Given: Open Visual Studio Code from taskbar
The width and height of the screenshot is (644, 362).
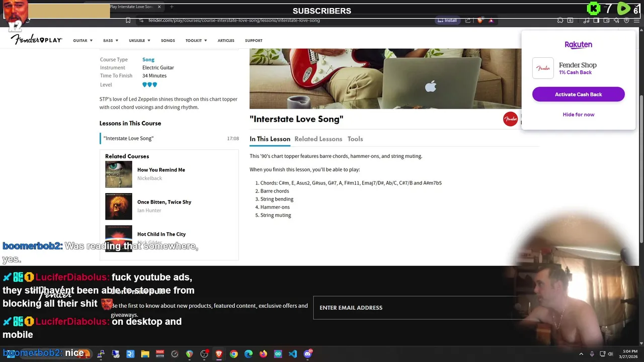Looking at the screenshot, I should click(x=293, y=354).
